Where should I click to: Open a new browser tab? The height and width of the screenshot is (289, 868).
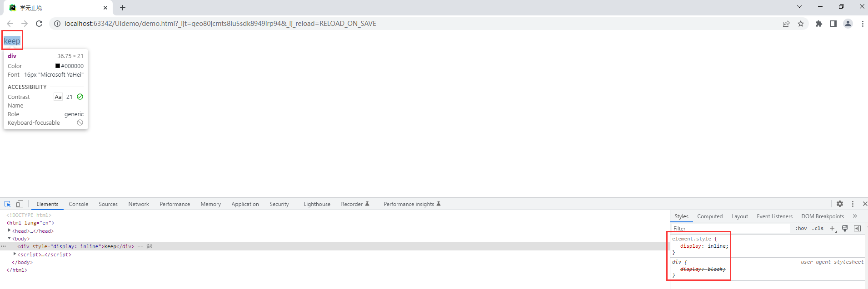pos(123,8)
